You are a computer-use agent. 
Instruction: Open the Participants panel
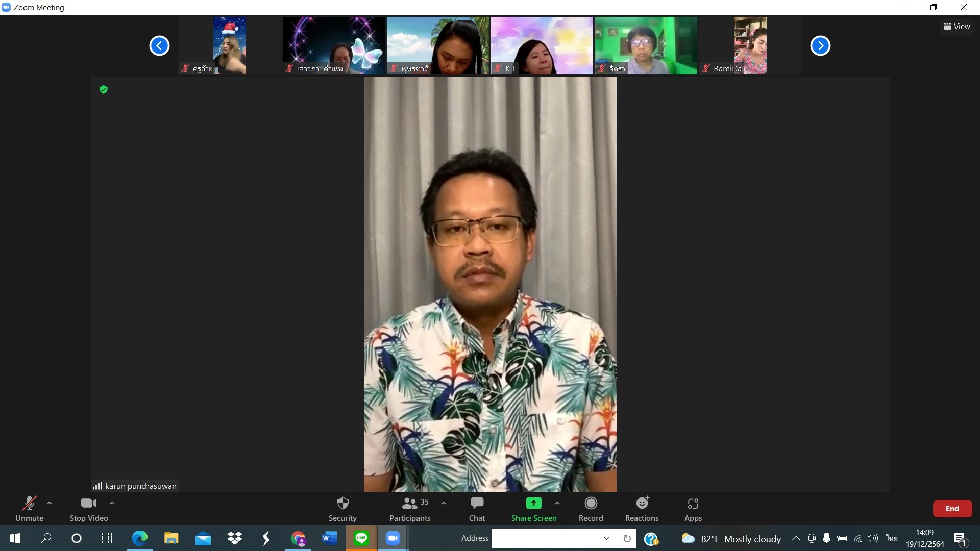click(x=409, y=509)
